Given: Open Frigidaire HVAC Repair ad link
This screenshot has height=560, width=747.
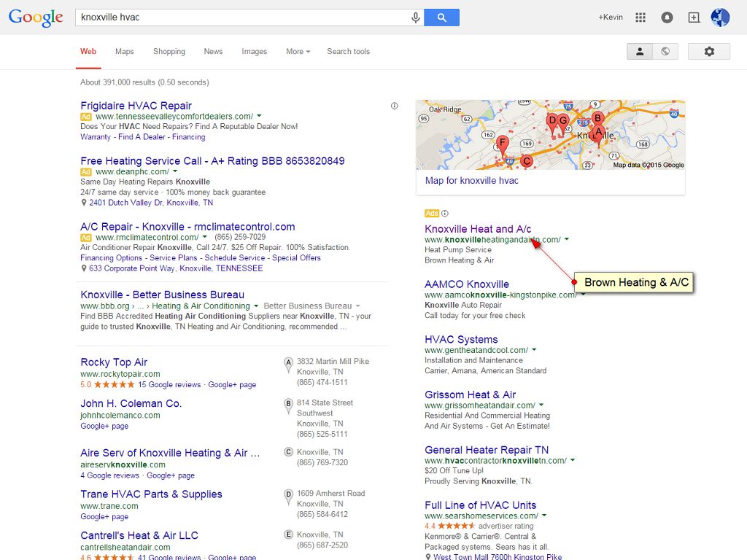Looking at the screenshot, I should [x=136, y=106].
